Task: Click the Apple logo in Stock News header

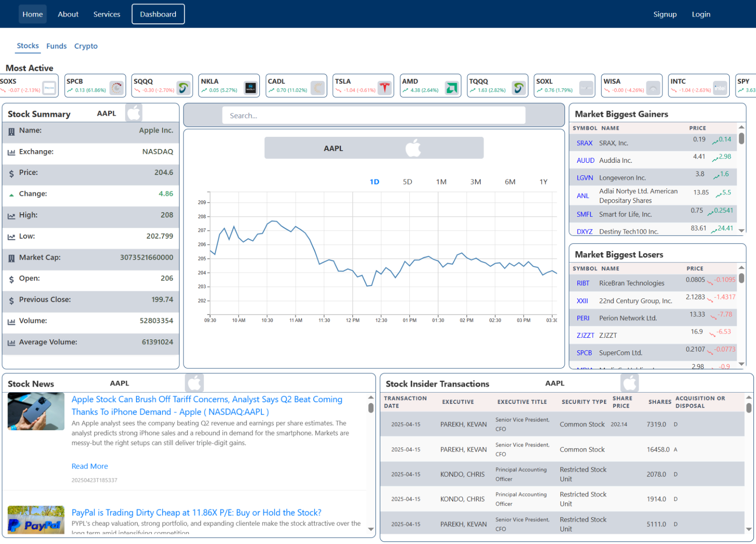Action: tap(194, 383)
